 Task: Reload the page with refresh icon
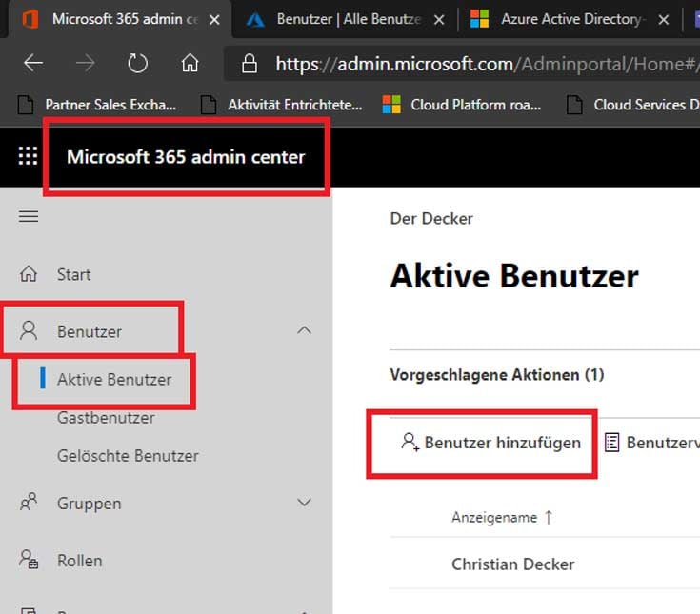[137, 63]
